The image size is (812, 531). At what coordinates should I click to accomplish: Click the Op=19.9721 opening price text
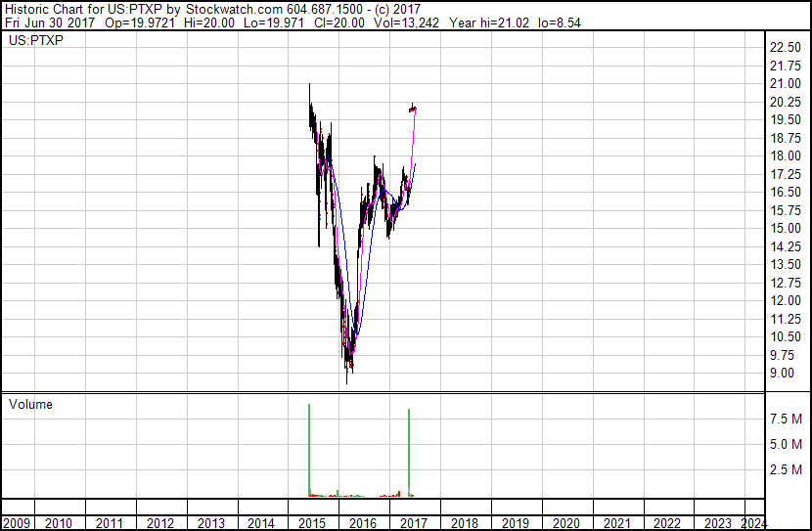click(x=139, y=22)
